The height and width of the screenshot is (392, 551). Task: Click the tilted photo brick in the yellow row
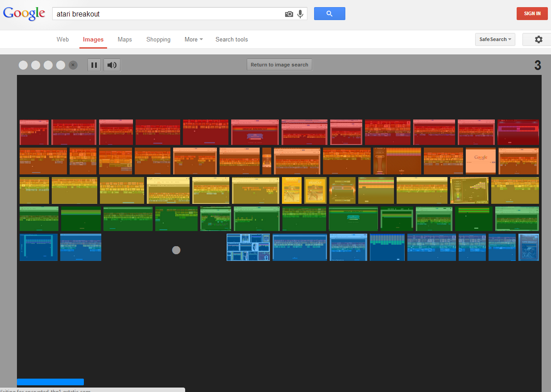(x=469, y=190)
